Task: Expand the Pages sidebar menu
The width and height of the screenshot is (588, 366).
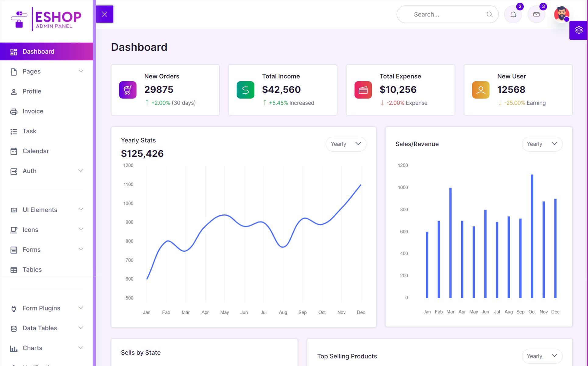Action: (46, 71)
